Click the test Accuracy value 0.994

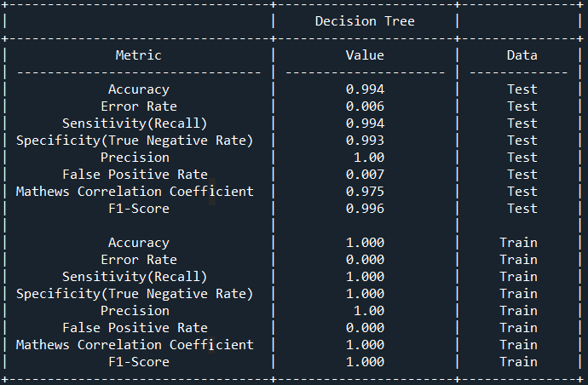click(365, 89)
